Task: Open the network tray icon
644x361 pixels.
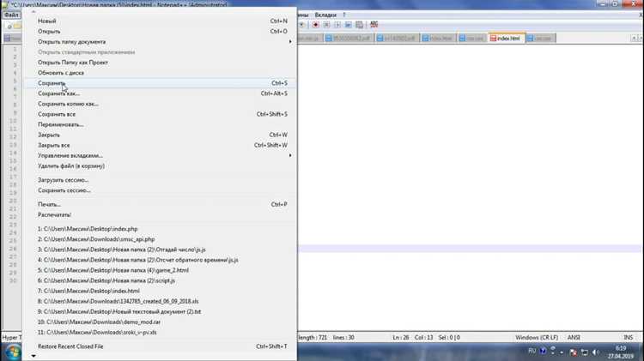Action: coord(584,352)
